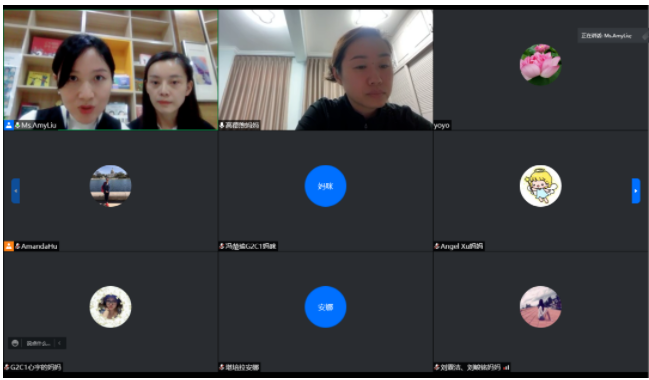Go to the previous page of participants

coord(16,191)
